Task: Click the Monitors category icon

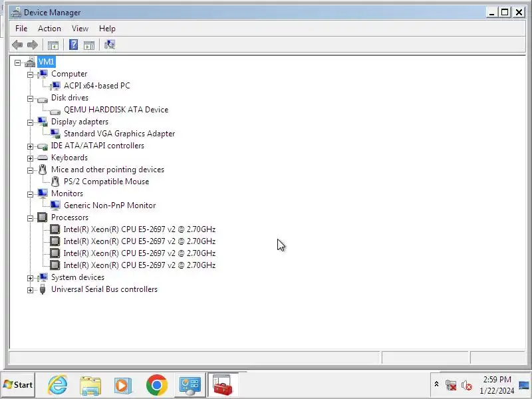Action: [x=43, y=194]
